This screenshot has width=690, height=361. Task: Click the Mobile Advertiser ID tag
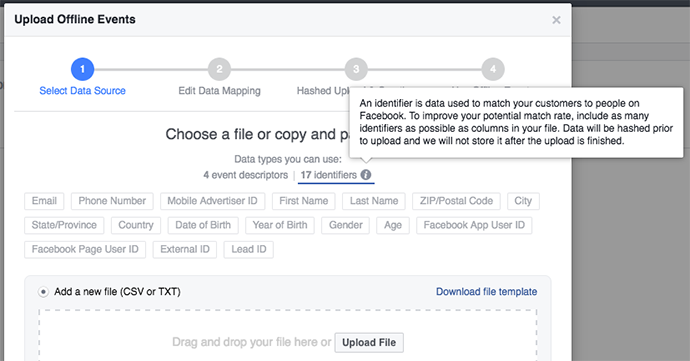point(212,201)
